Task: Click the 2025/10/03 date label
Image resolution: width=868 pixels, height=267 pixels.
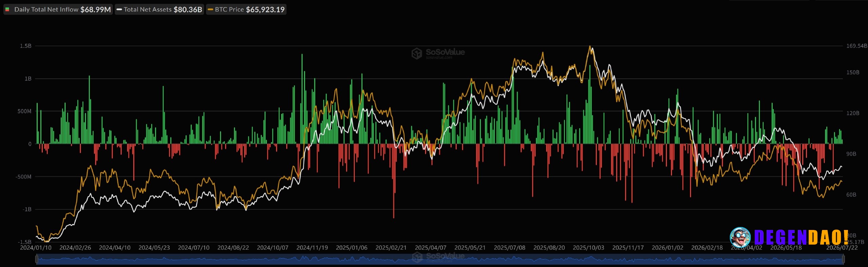Action: click(588, 248)
